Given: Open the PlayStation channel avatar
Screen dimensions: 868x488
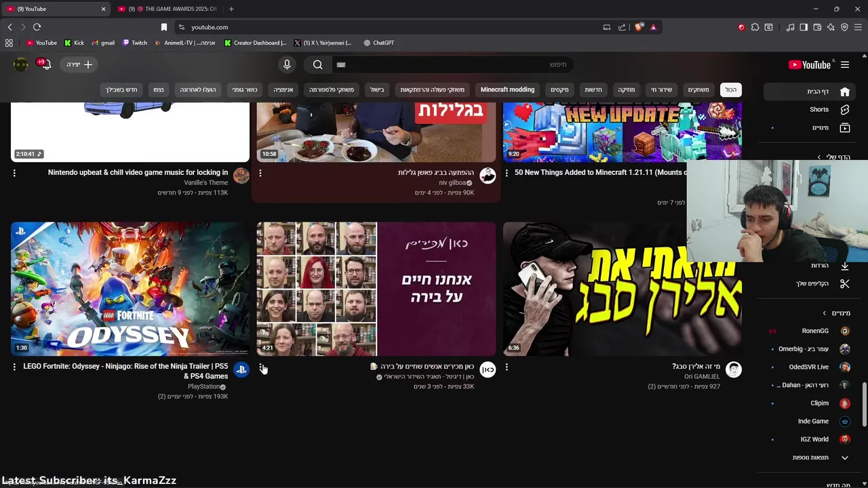Looking at the screenshot, I should coord(241,369).
